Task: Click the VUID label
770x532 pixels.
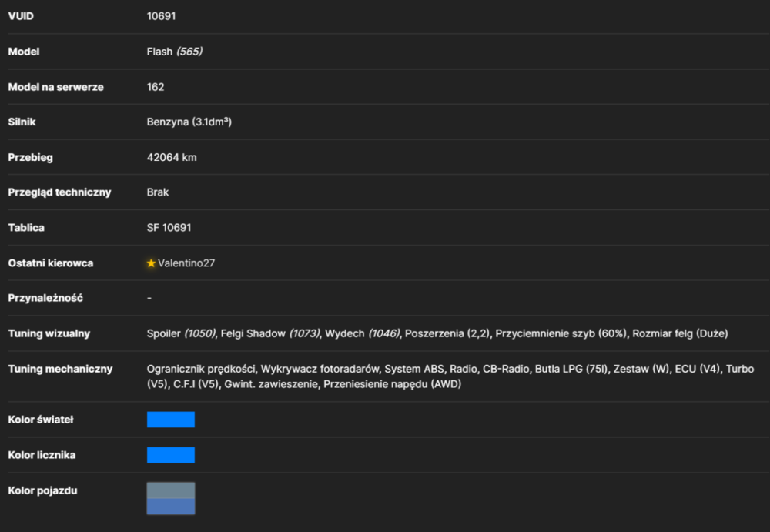Action: tap(21, 16)
